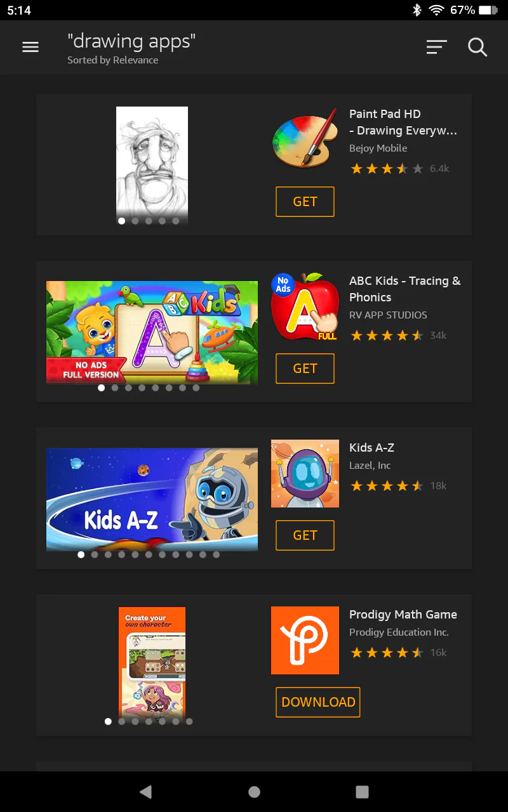
Task: View the Kids A-Z space banner
Action: (x=152, y=499)
